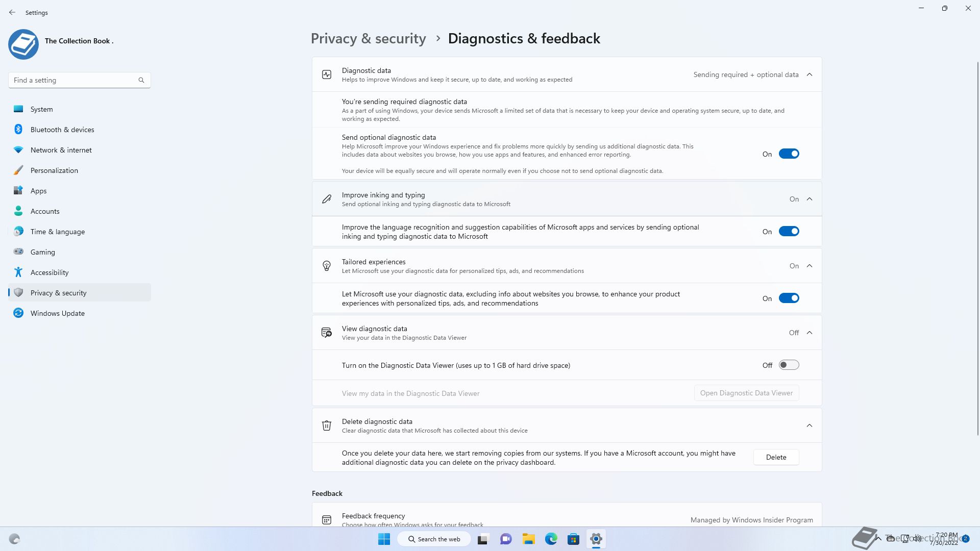980x551 pixels.
Task: Turn off Send optional diagnostic data
Action: click(x=789, y=154)
